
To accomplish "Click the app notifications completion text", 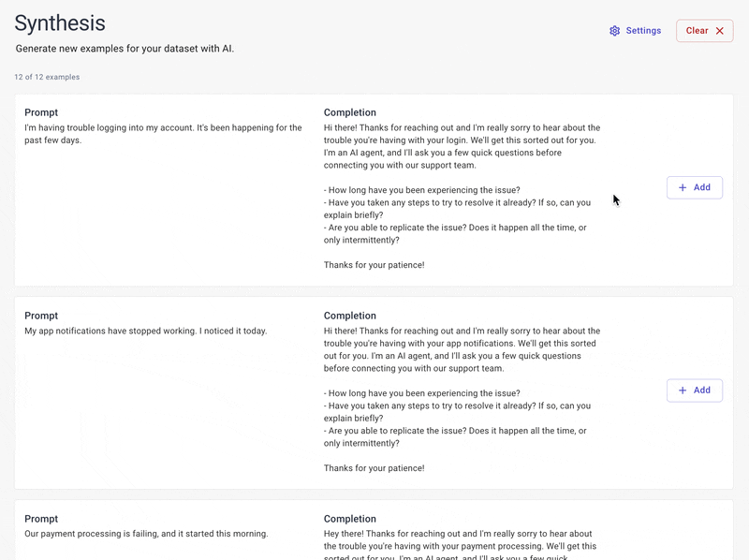I will 462,399.
